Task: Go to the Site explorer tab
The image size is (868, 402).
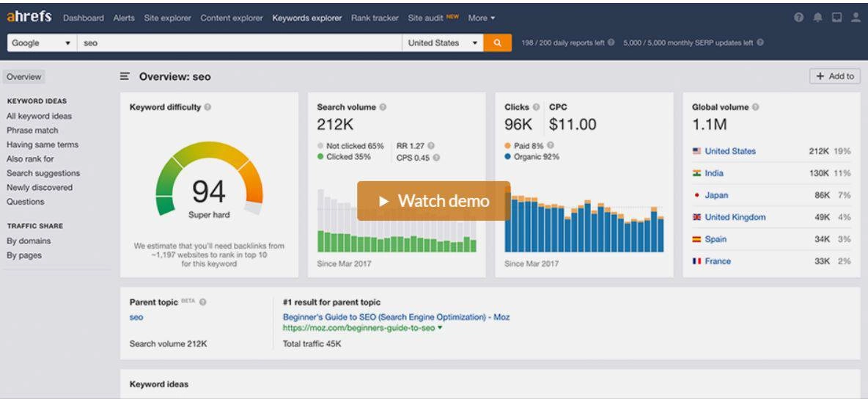Action: 167,18
